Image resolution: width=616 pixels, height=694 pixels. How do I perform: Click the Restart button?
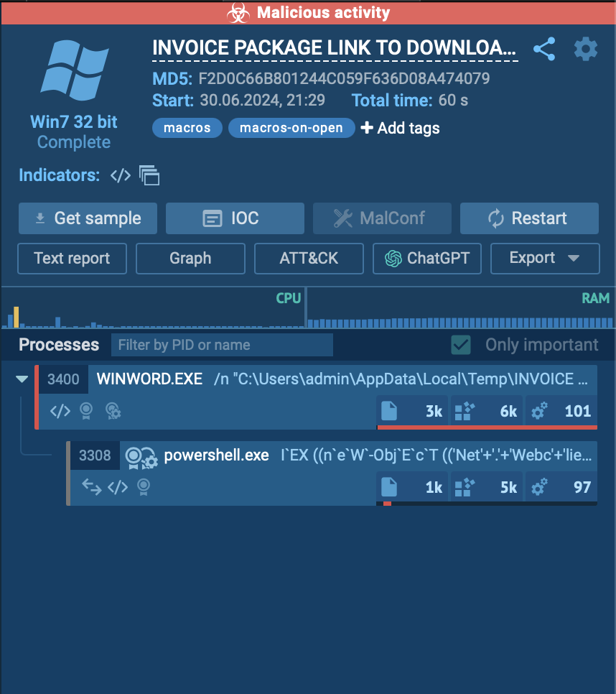[529, 218]
